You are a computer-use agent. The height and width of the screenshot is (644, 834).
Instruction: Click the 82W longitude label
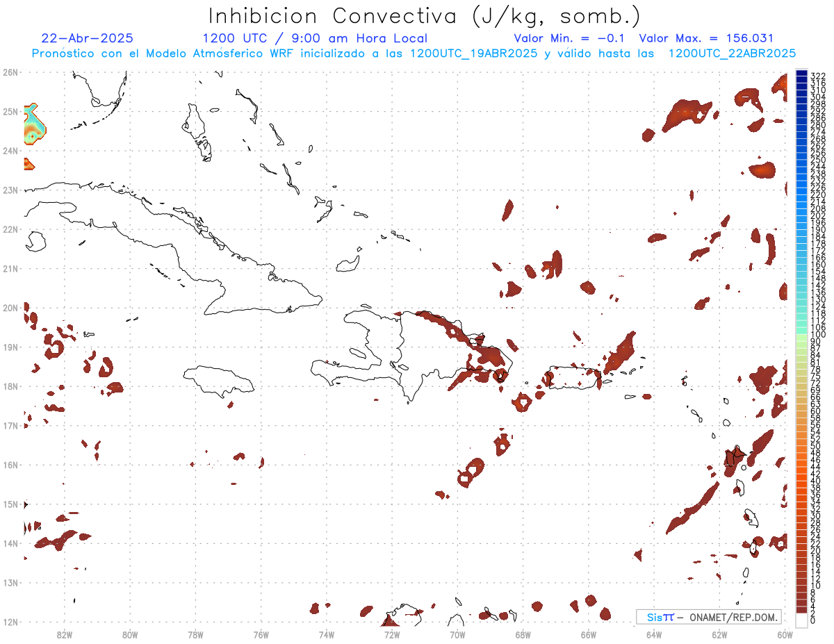pyautogui.click(x=65, y=634)
